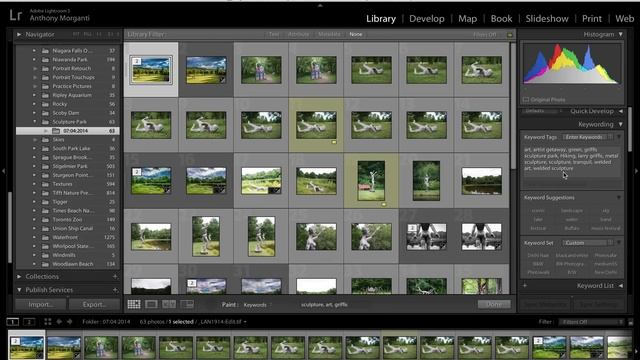This screenshot has height=360, width=640.
Task: Click Done in the painter toolbar
Action: [x=494, y=304]
